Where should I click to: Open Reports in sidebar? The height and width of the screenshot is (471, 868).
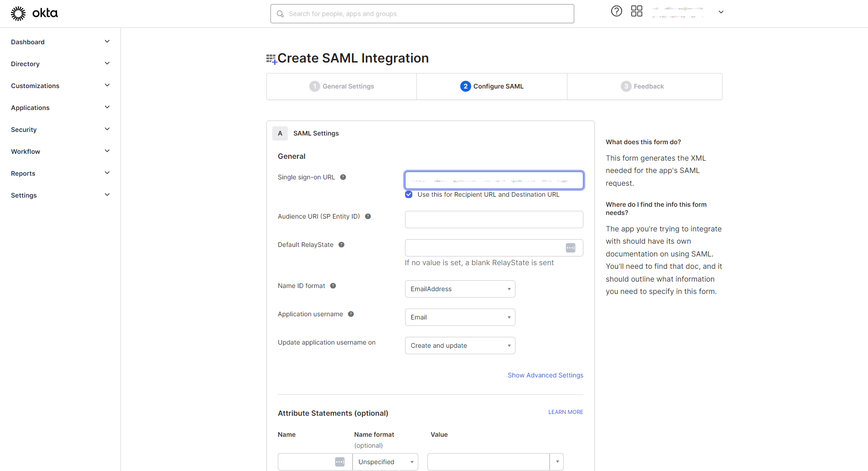(x=23, y=173)
